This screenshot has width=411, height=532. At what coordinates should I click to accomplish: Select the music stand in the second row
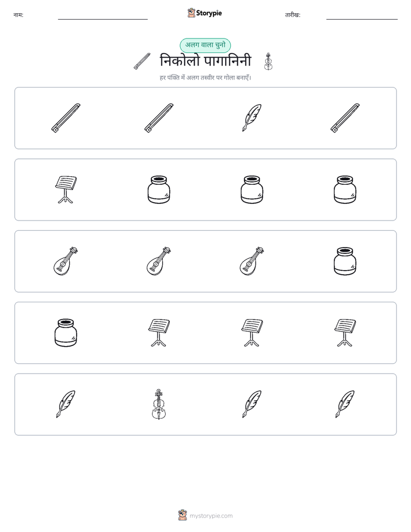pyautogui.click(x=66, y=189)
